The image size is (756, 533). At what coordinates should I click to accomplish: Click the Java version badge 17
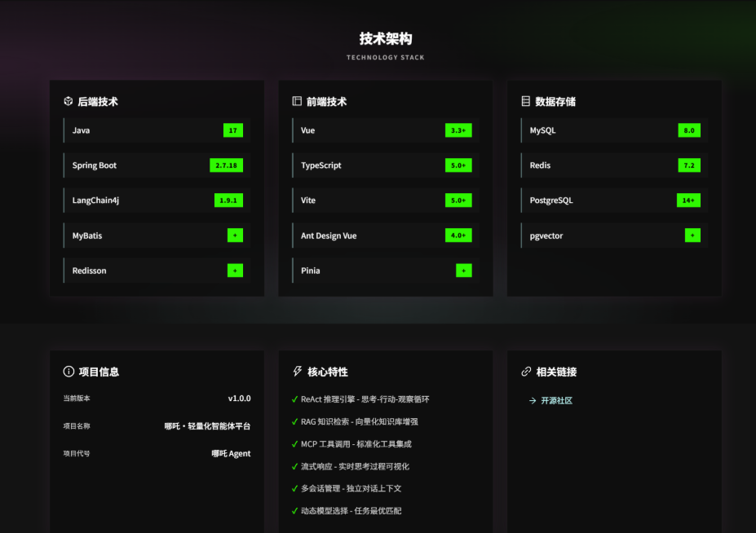pos(233,130)
